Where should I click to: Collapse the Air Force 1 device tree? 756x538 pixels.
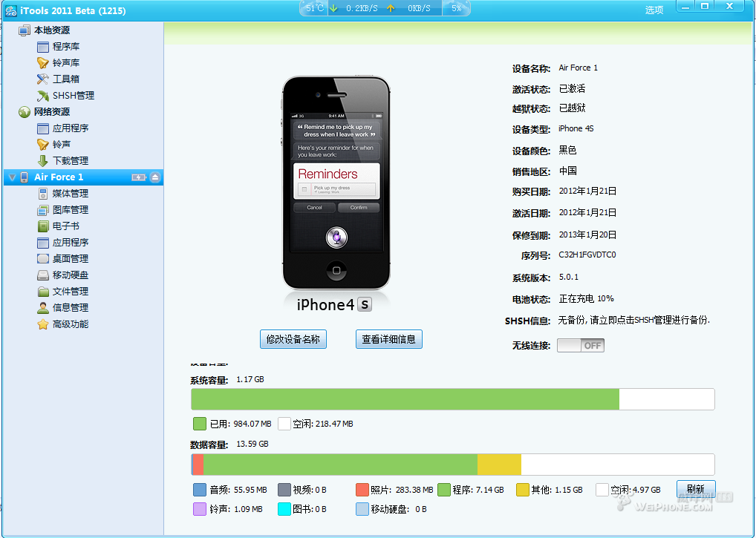coord(12,177)
